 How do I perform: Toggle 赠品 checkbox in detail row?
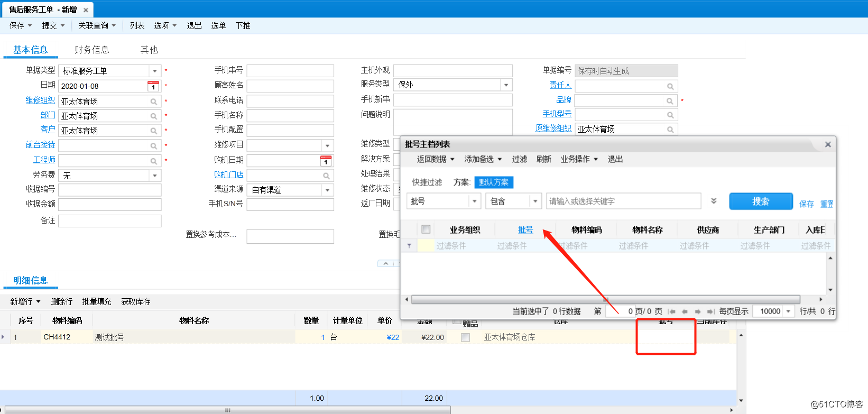tap(466, 337)
